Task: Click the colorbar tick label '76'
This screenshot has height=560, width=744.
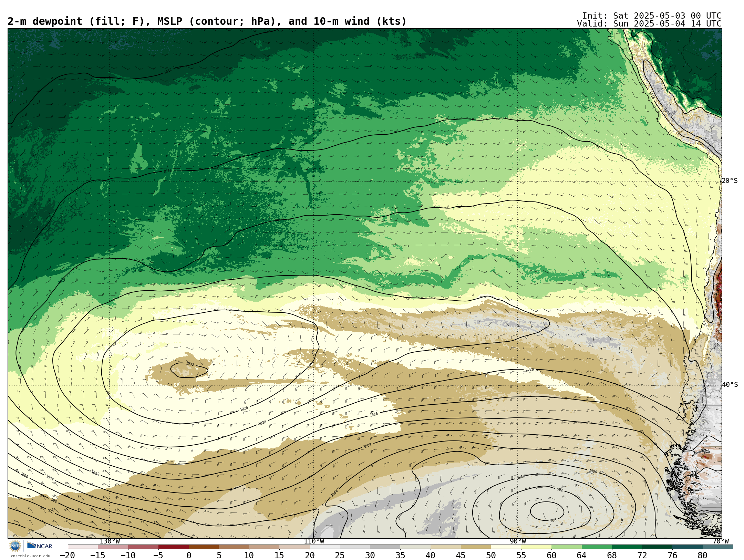Action: [672, 555]
